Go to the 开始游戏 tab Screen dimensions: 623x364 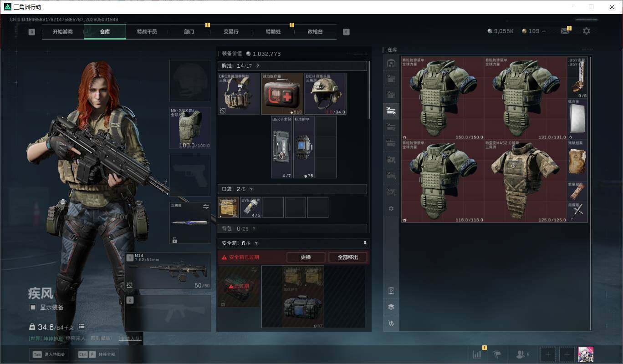[x=62, y=32]
